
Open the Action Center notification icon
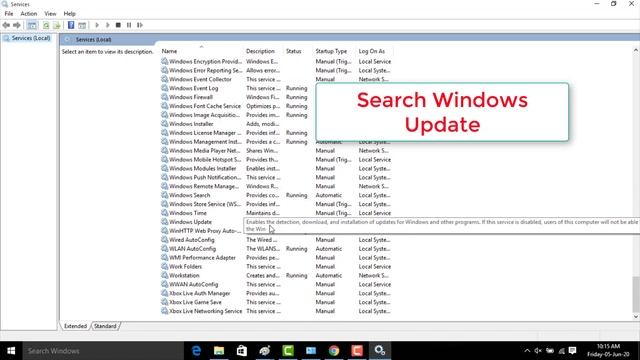coord(573,351)
